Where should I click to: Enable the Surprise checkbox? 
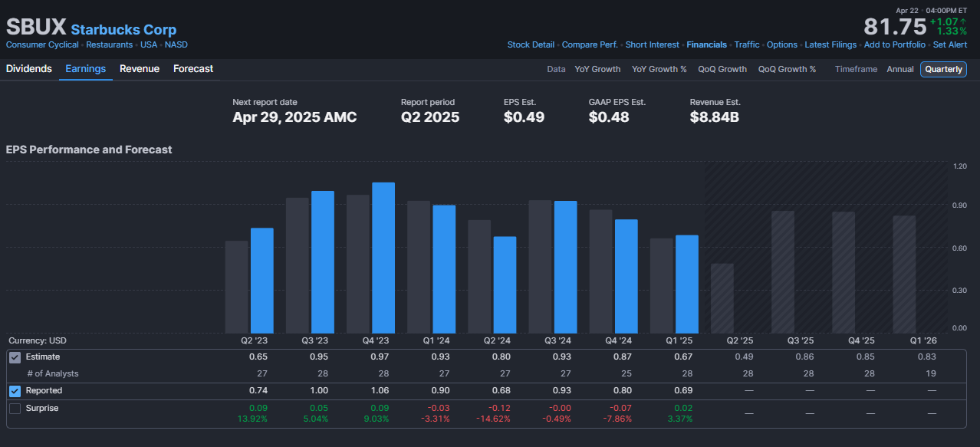(15, 409)
